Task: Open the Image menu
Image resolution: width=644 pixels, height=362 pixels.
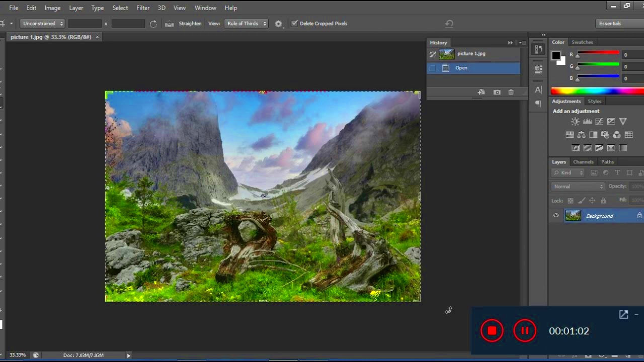Action: (52, 8)
